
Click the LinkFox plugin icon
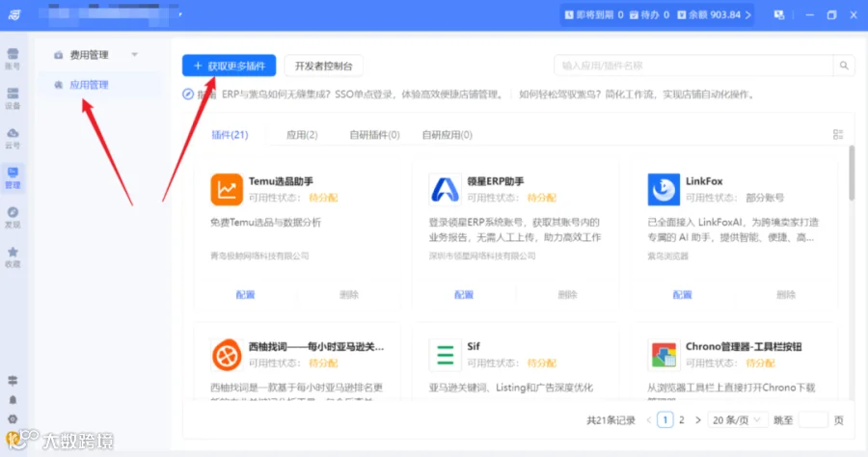[x=664, y=190]
